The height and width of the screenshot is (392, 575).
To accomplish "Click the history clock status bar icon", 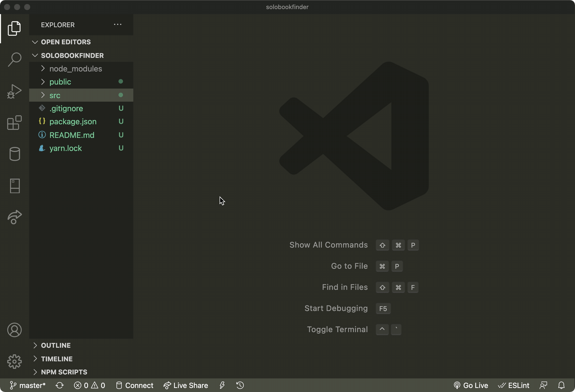I will pyautogui.click(x=240, y=385).
